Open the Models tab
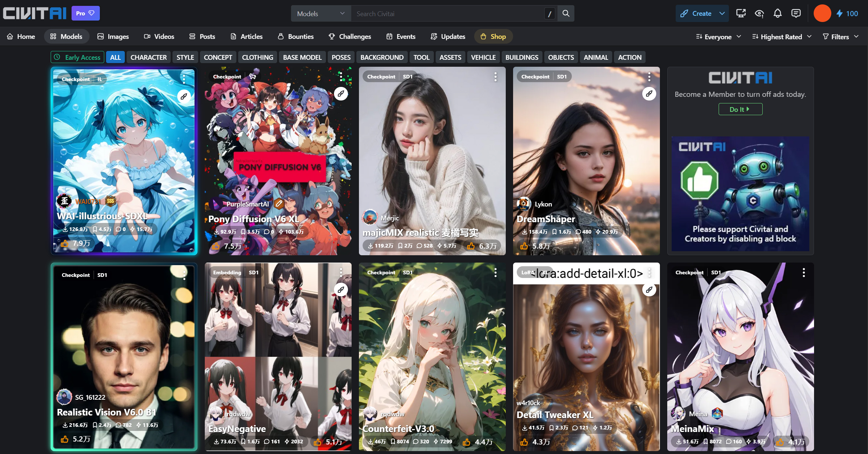 [66, 36]
